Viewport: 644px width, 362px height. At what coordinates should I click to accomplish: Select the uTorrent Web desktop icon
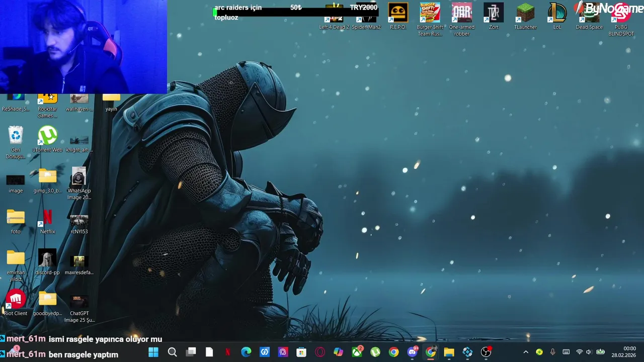(47, 139)
